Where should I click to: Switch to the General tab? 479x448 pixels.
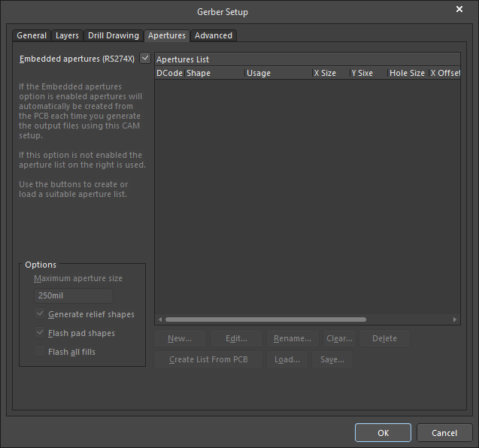(x=32, y=35)
